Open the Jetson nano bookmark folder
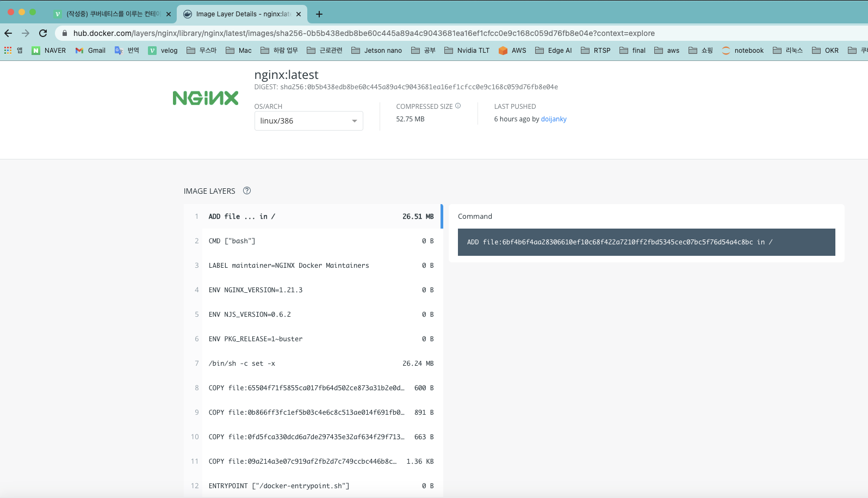868x498 pixels. tap(376, 50)
